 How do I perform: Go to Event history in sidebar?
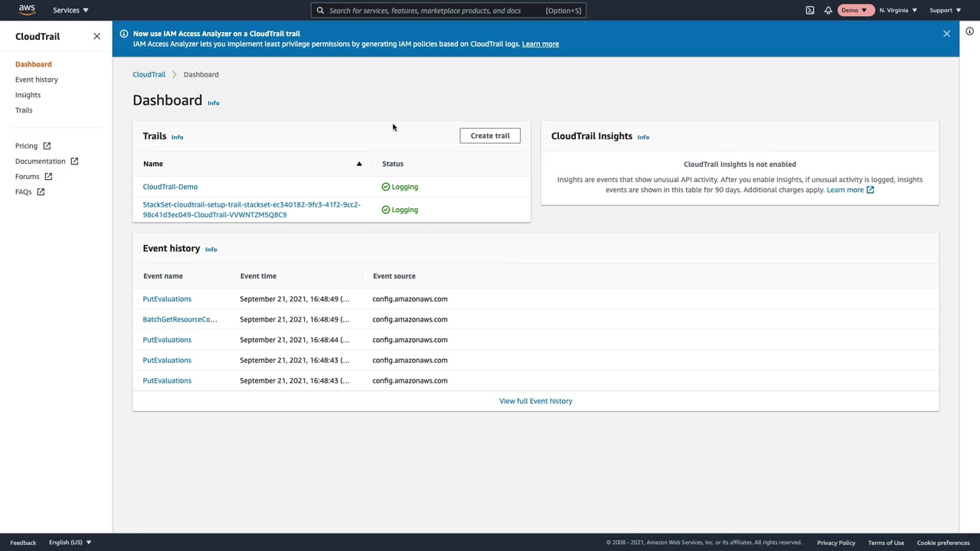[x=37, y=80]
